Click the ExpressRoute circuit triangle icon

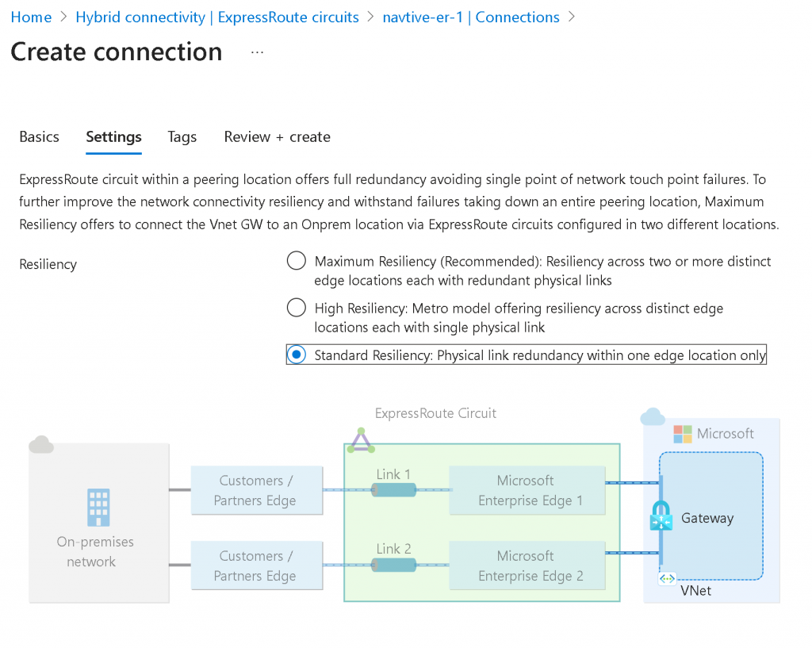pos(362,440)
